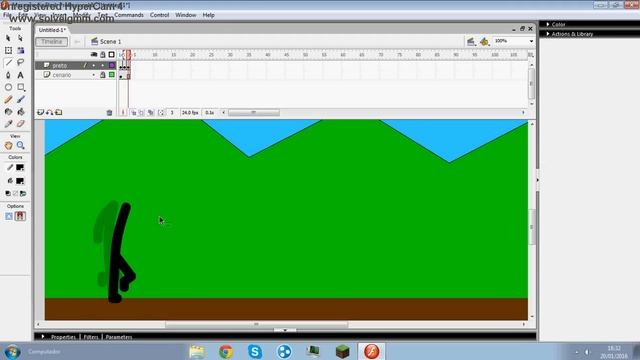
Task: Select the Gradient Transform tool
Action: tap(20, 50)
